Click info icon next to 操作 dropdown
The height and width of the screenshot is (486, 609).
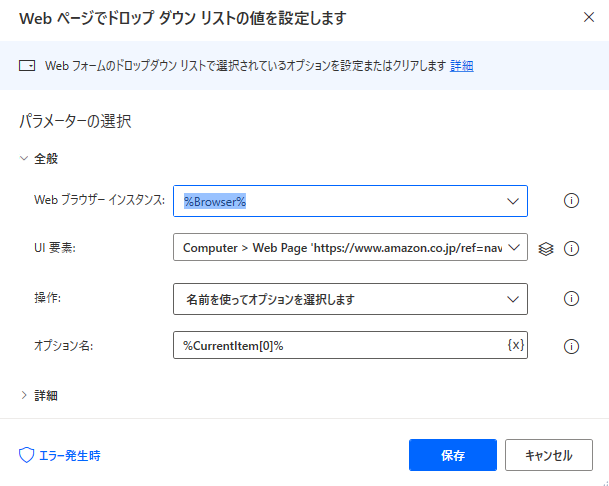(571, 298)
